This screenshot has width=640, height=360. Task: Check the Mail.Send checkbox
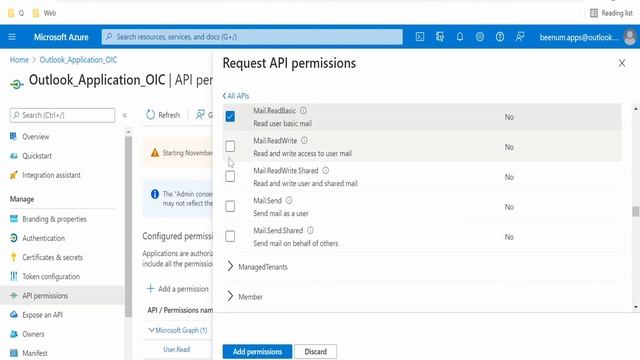point(230,206)
